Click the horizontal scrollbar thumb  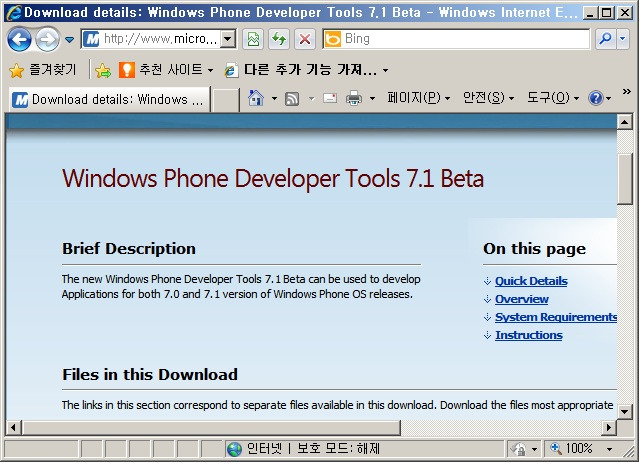pos(212,427)
